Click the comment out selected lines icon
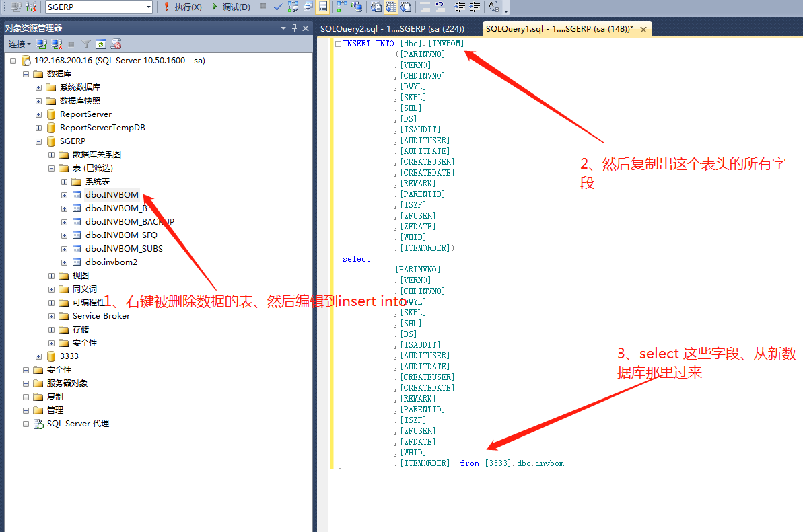The image size is (803, 532). pos(425,7)
